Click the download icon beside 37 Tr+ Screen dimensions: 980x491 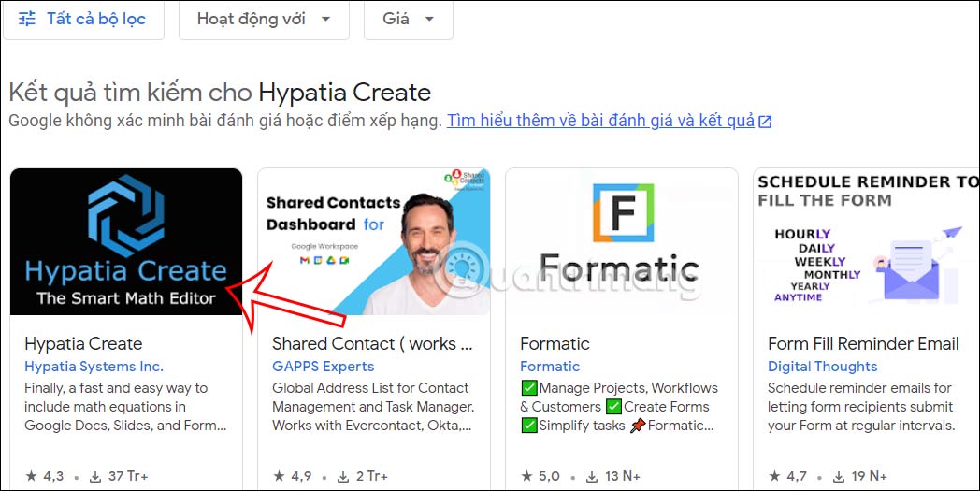click(95, 477)
